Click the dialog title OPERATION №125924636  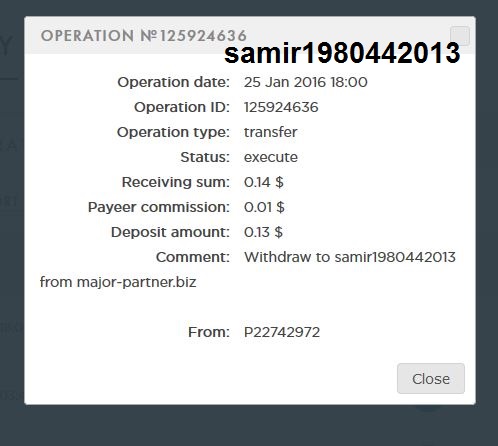point(144,36)
